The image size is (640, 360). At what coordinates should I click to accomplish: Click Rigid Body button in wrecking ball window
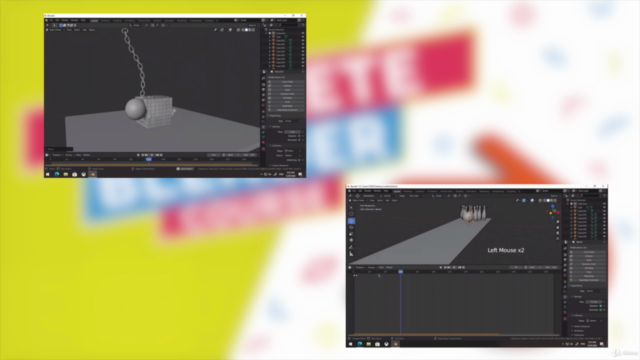pyautogui.click(x=286, y=106)
